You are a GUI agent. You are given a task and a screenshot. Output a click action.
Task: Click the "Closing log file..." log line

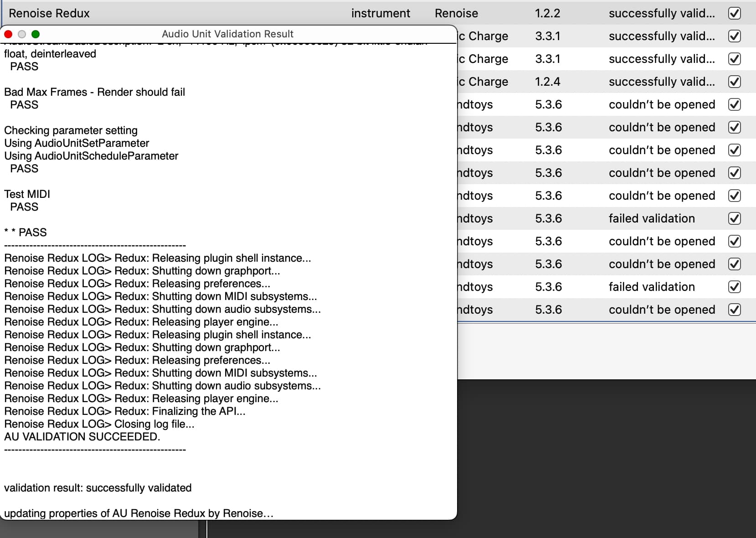click(99, 424)
